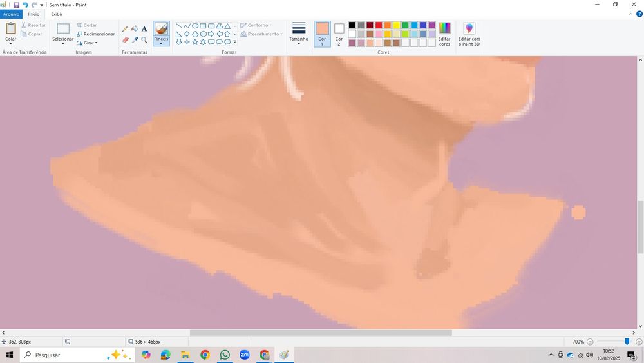644x363 pixels.
Task: Expand the Pincéis brushes dropdown arrow
Action: click(161, 43)
